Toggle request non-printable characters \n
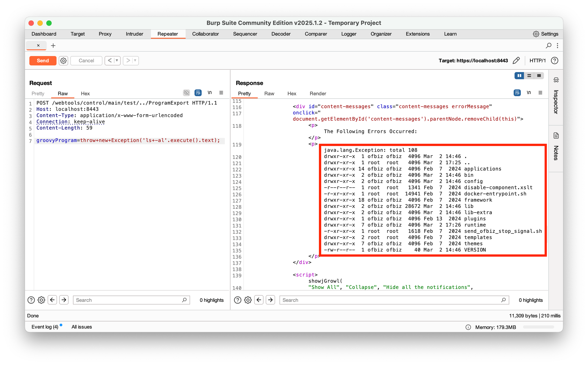The image size is (588, 365). (210, 92)
